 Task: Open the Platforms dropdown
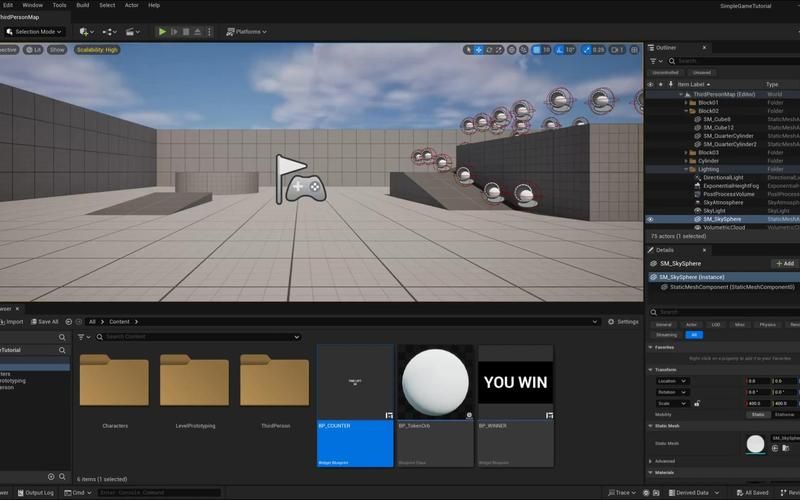click(245, 32)
